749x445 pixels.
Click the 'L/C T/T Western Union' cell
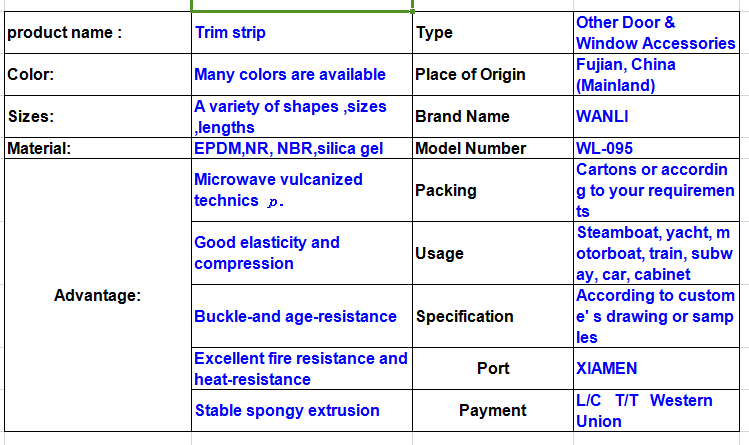coord(656,411)
